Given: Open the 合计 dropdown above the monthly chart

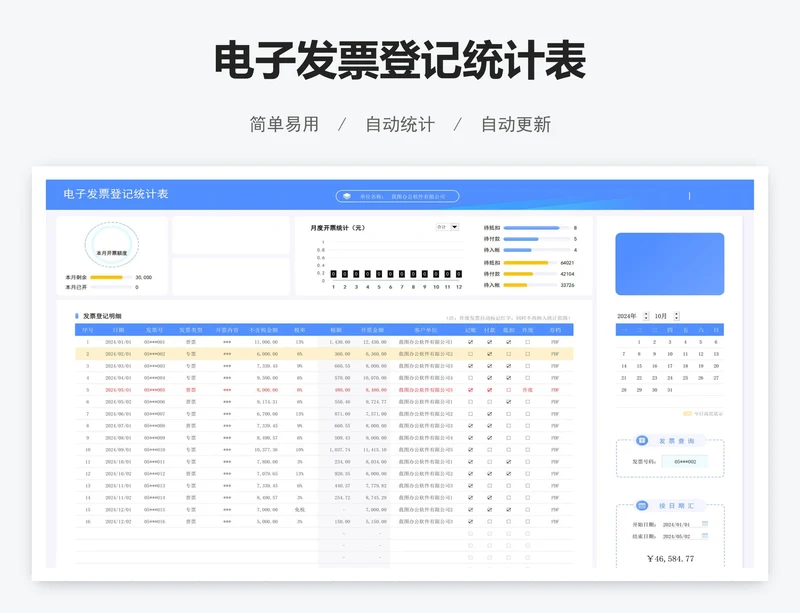Looking at the screenshot, I should click(447, 227).
